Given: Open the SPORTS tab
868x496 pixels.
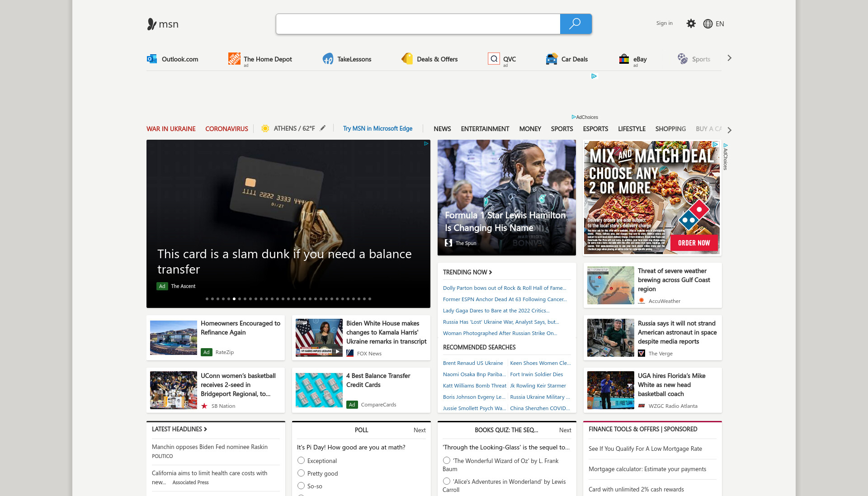Looking at the screenshot, I should click(562, 129).
